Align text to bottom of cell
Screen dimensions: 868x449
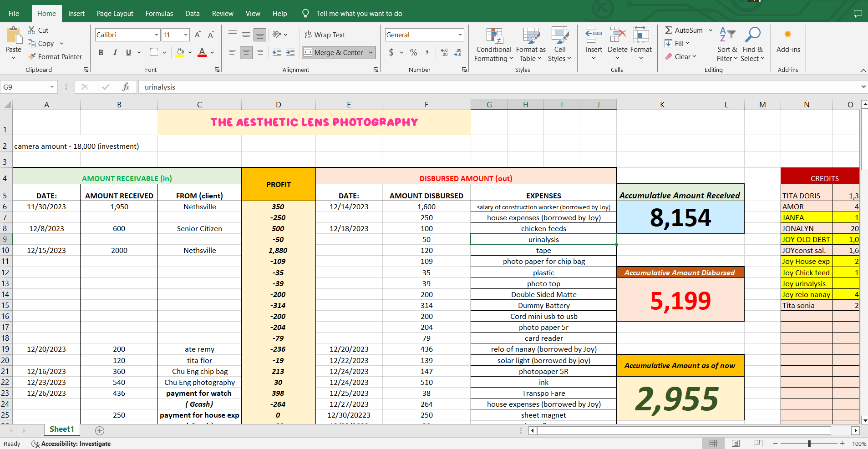pos(260,35)
